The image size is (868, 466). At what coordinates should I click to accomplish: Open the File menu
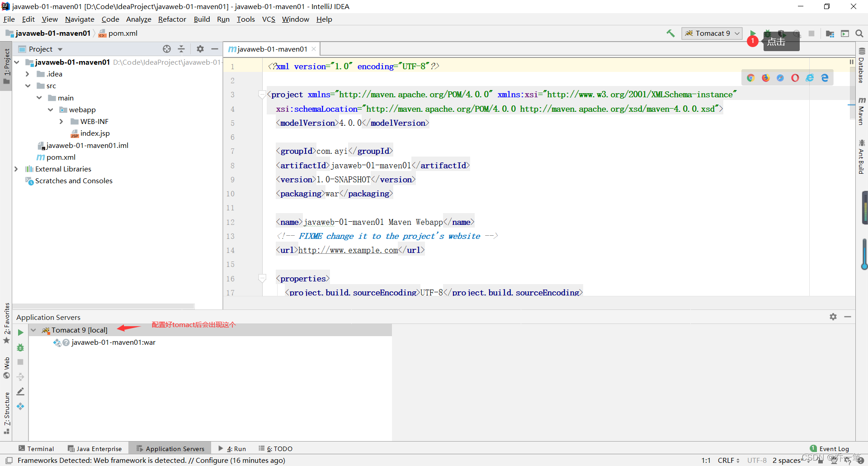click(x=9, y=19)
